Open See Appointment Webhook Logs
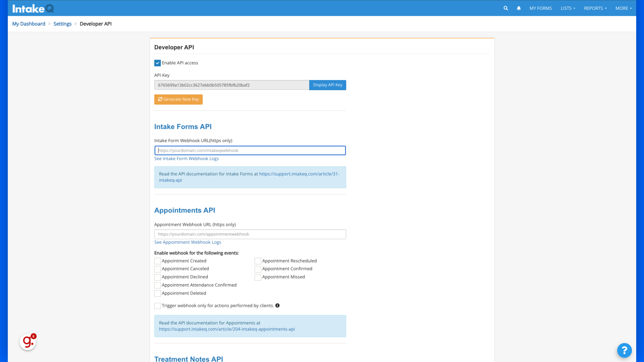This screenshot has width=644, height=362. [x=187, y=242]
